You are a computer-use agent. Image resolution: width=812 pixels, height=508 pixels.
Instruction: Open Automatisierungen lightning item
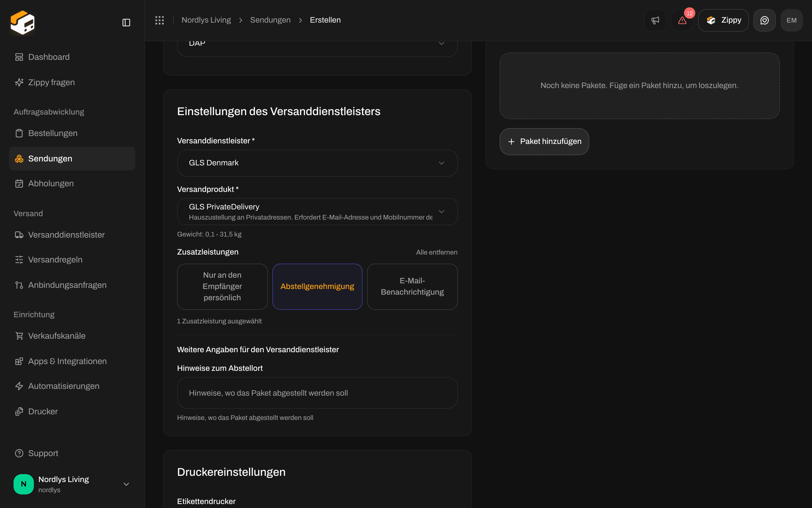pyautogui.click(x=72, y=386)
